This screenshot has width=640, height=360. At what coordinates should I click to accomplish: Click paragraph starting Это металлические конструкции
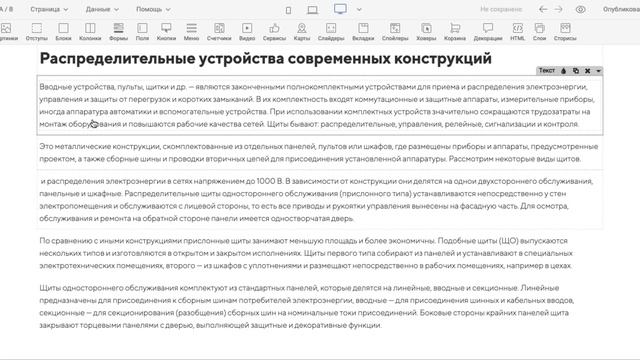pos(319,152)
